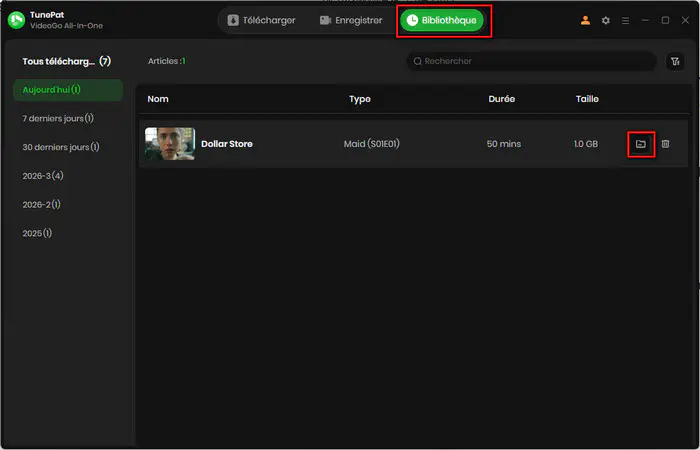Image resolution: width=700 pixels, height=450 pixels.
Task: Delete the Dollar Store item
Action: 665,144
